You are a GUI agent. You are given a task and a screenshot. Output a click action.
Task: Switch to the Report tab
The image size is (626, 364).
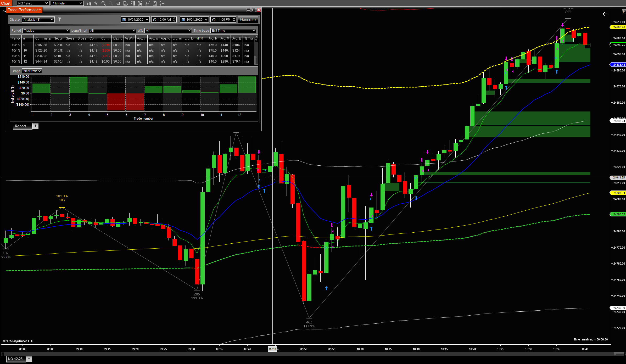coord(20,126)
